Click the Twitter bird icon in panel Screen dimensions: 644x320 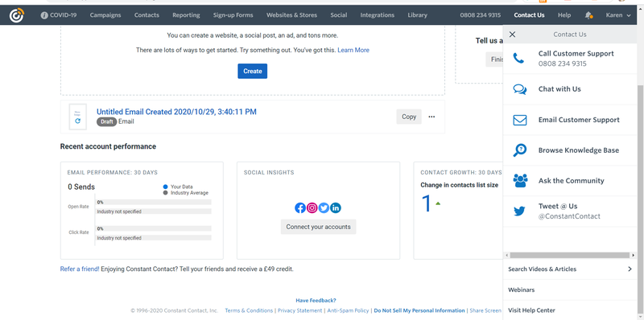point(519,211)
